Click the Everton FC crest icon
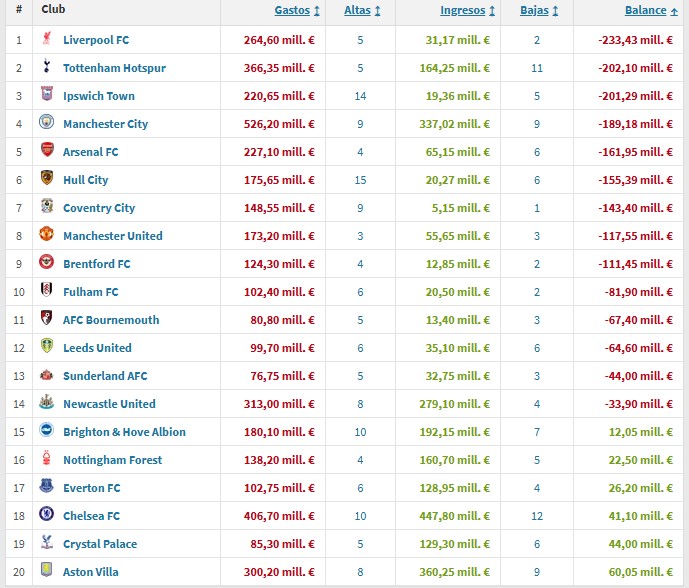 point(47,486)
